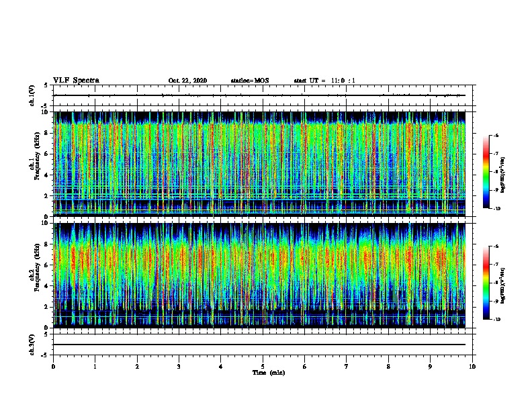The width and height of the screenshot is (532, 411).
Task: Click the "ch.3(V)" waveform axis label
Action: 32,345
